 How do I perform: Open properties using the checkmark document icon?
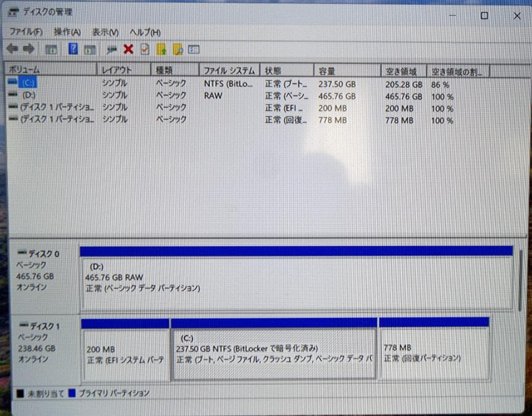point(146,49)
